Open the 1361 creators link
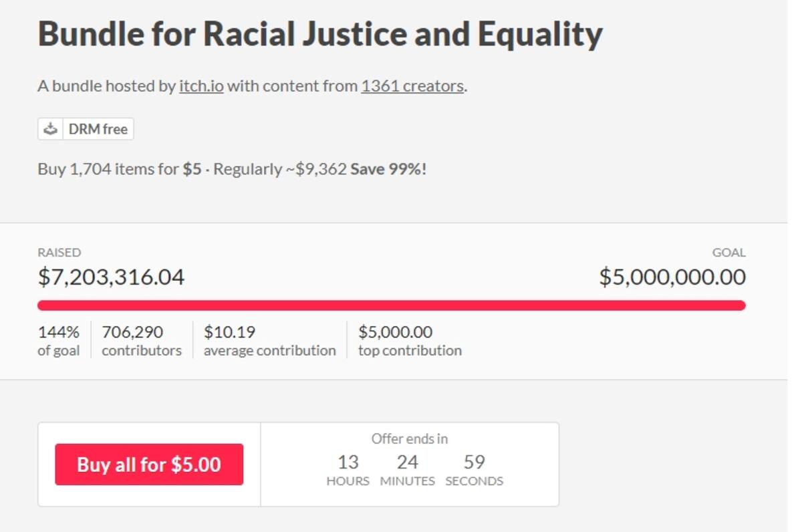The width and height of the screenshot is (802, 532). [x=412, y=86]
